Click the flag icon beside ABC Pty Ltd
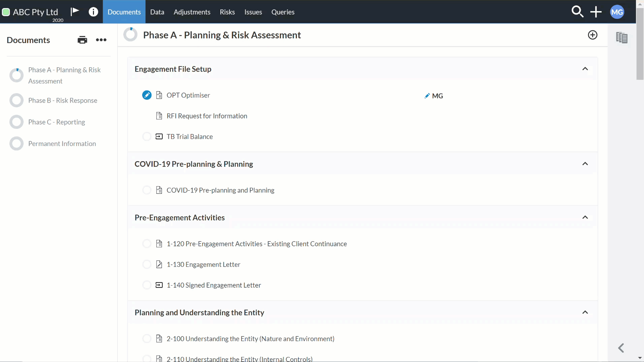 (x=74, y=12)
